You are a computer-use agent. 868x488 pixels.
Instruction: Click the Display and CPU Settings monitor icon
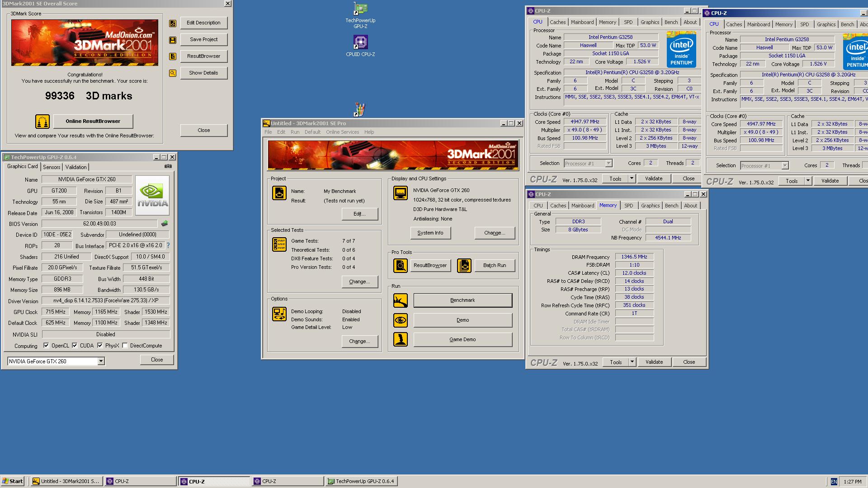pyautogui.click(x=401, y=193)
